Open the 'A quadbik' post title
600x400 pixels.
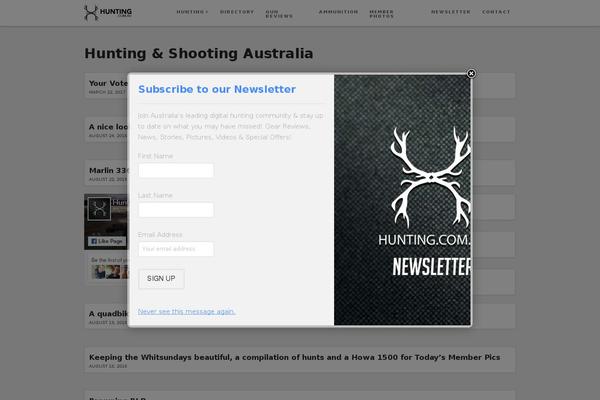click(x=108, y=313)
